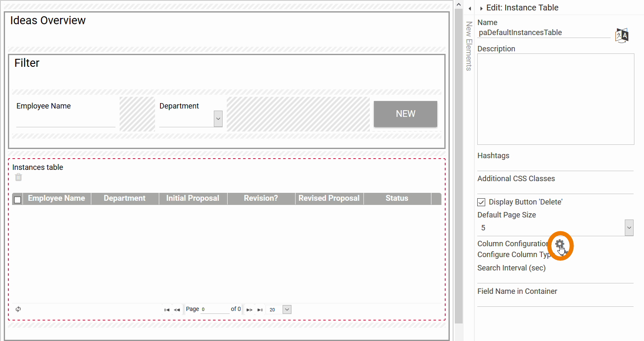Screen dimensions: 644x341
Task: Open the Department dropdown
Action: coord(218,119)
